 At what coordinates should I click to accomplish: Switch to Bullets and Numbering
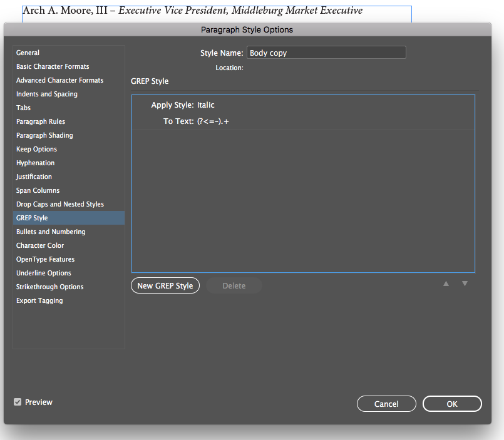pos(51,232)
